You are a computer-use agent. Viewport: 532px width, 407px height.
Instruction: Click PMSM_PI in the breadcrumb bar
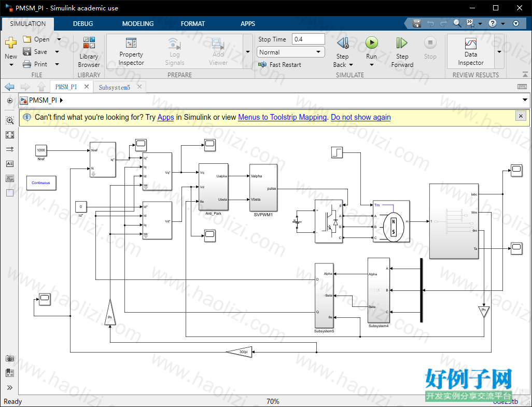point(43,100)
